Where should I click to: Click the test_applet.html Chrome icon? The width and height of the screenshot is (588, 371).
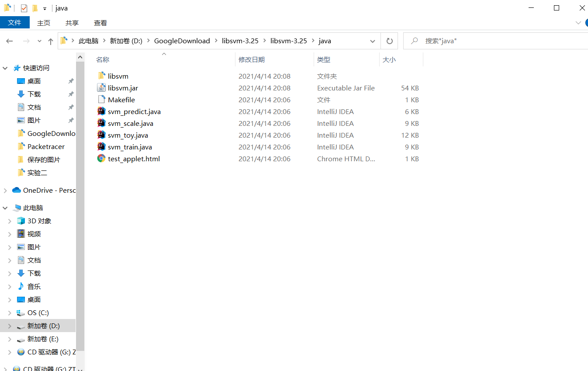[101, 159]
